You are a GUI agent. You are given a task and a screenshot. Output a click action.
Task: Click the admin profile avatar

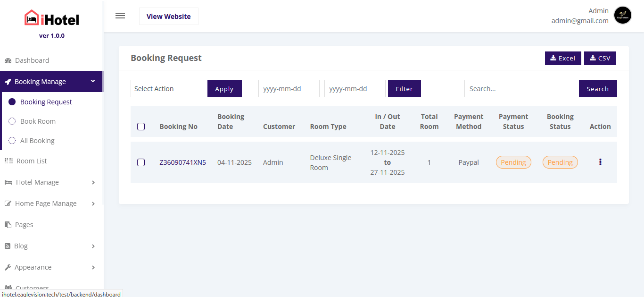(623, 16)
